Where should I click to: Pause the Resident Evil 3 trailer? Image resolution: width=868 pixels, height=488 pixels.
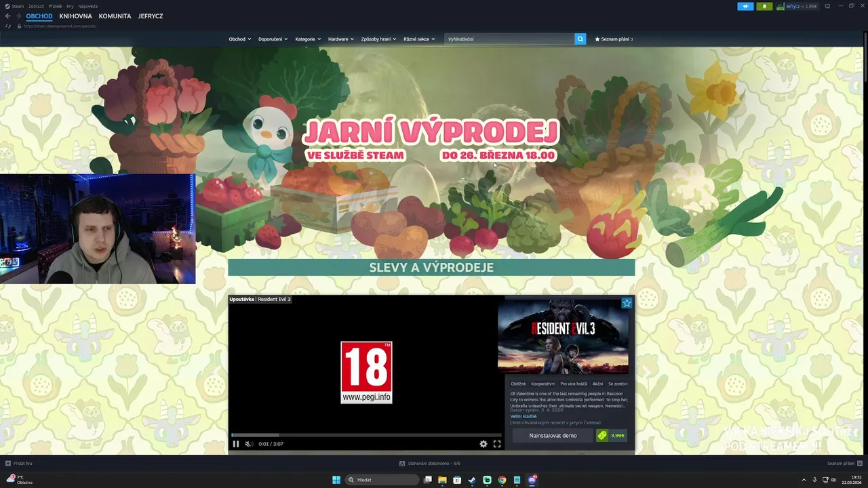(x=236, y=444)
